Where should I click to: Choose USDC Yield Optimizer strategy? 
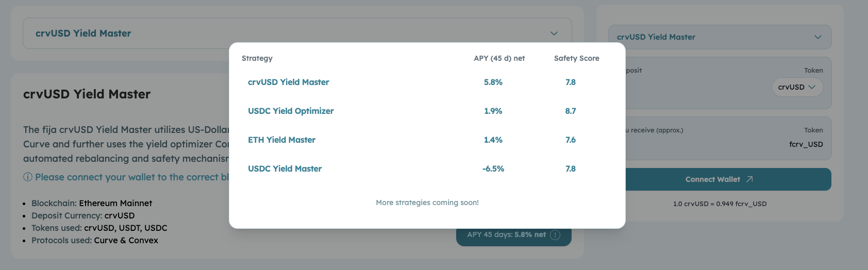pyautogui.click(x=291, y=111)
